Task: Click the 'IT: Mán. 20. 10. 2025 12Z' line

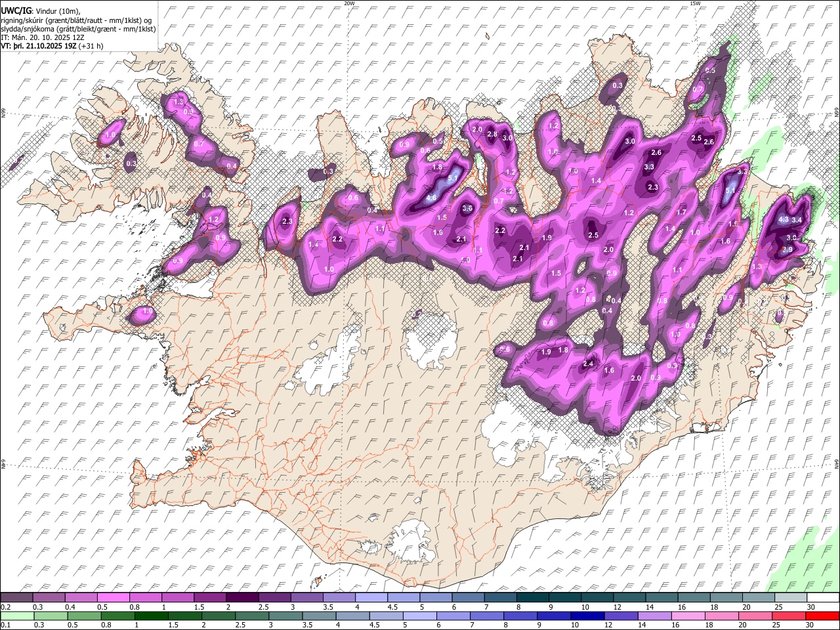Action: click(x=42, y=37)
